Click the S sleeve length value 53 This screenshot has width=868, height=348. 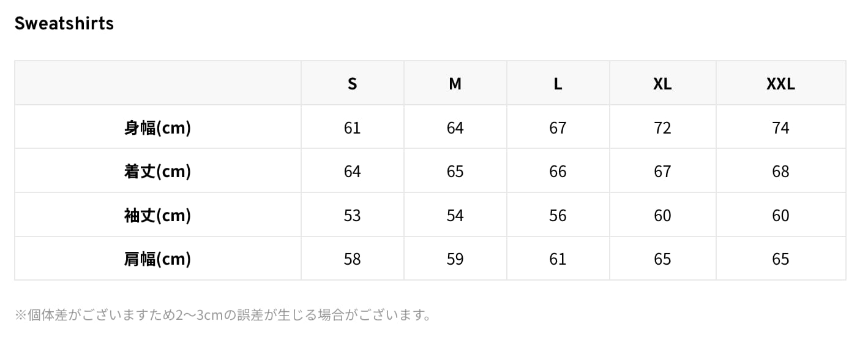pos(352,216)
